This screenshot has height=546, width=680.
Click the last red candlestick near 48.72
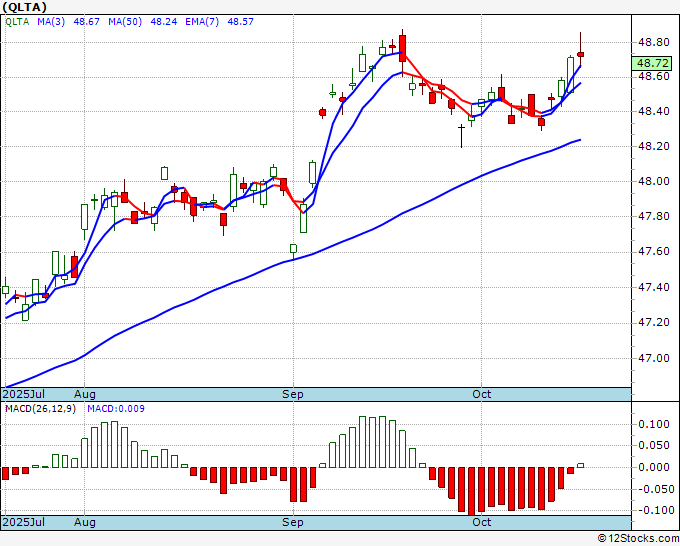pos(580,54)
